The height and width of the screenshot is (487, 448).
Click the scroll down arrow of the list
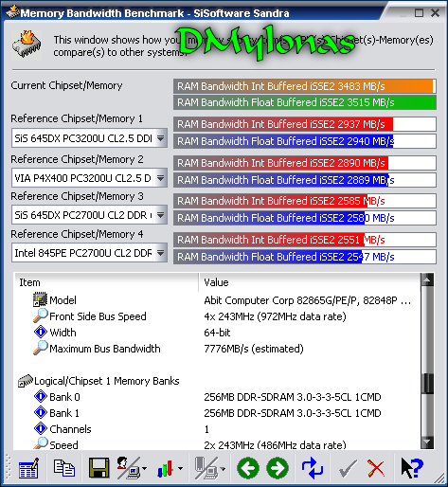click(x=427, y=442)
